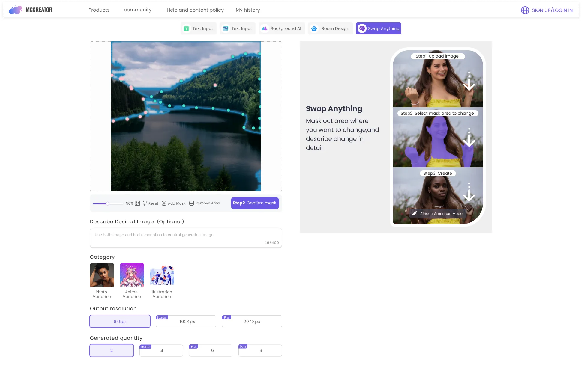The image size is (582, 392).
Task: Click the Remove Area label
Action: 208,203
